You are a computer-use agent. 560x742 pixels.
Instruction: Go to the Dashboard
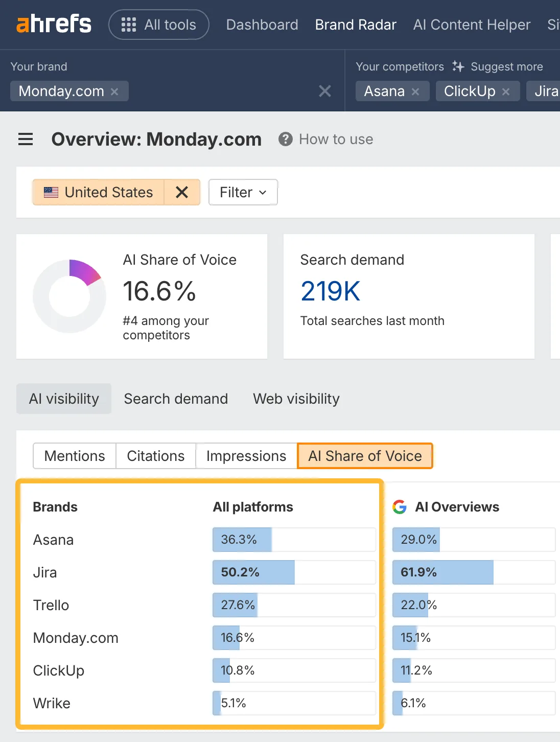(x=262, y=25)
